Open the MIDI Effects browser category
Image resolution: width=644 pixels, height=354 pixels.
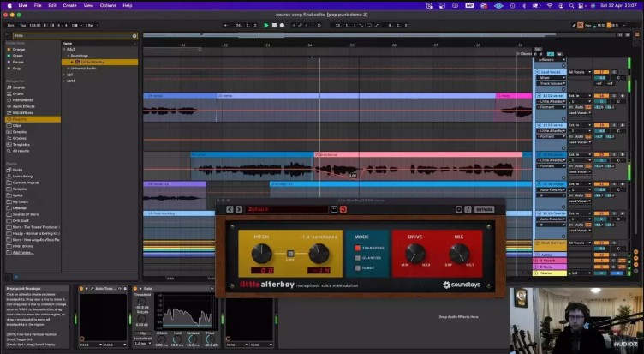pyautogui.click(x=22, y=112)
